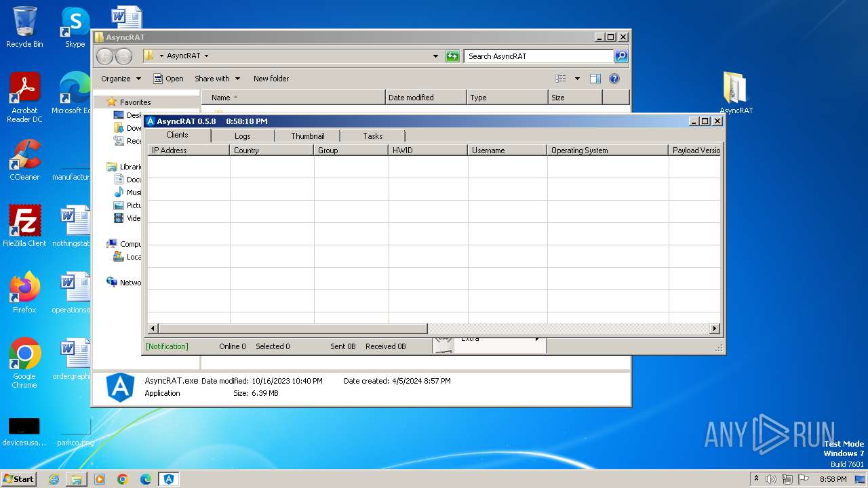Launch Firefox from the desktop
868x488 pixels.
[x=24, y=292]
